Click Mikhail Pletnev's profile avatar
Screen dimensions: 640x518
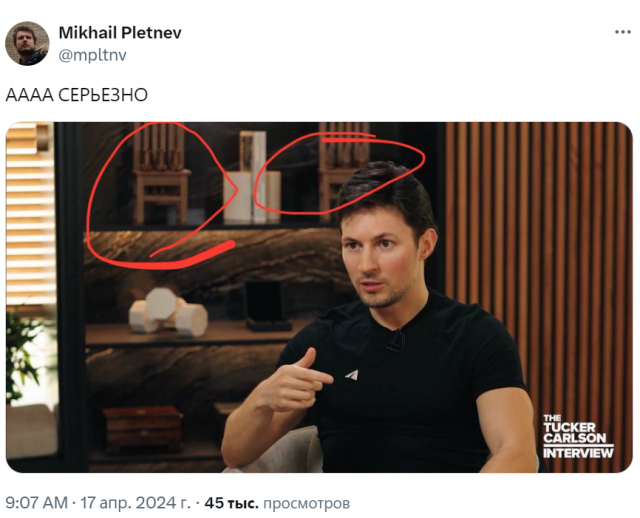[x=27, y=43]
